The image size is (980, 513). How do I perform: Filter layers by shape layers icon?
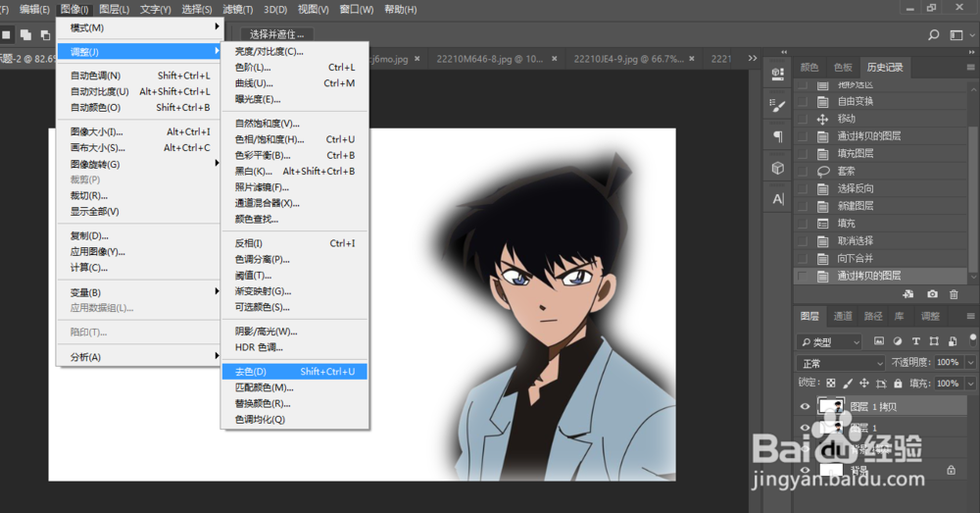click(934, 341)
